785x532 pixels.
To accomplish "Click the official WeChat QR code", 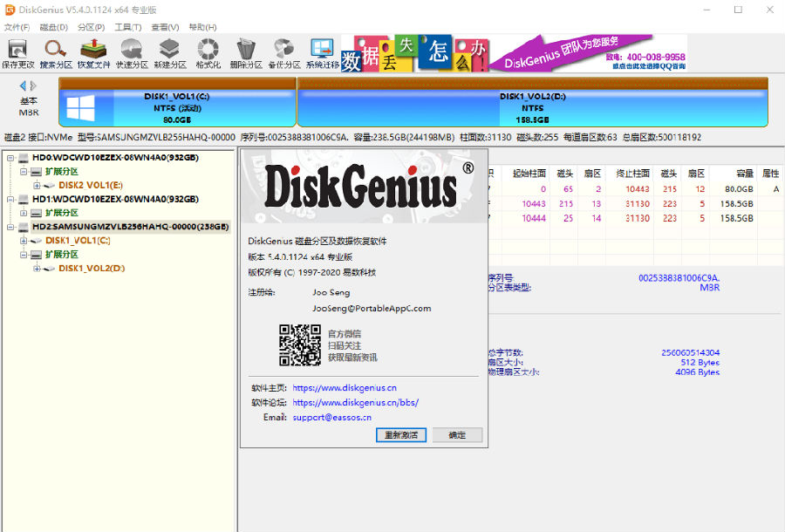I will point(300,344).
